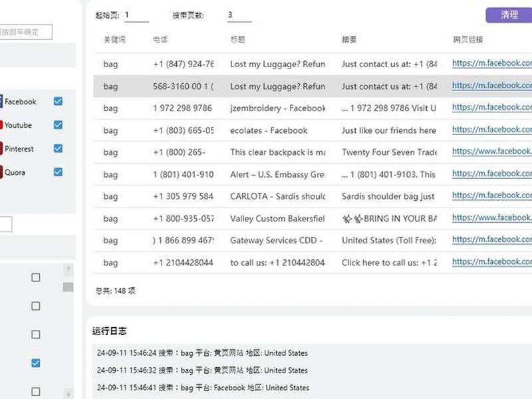
Task: Select phone cell 1 972 298 9786
Action: [182, 108]
